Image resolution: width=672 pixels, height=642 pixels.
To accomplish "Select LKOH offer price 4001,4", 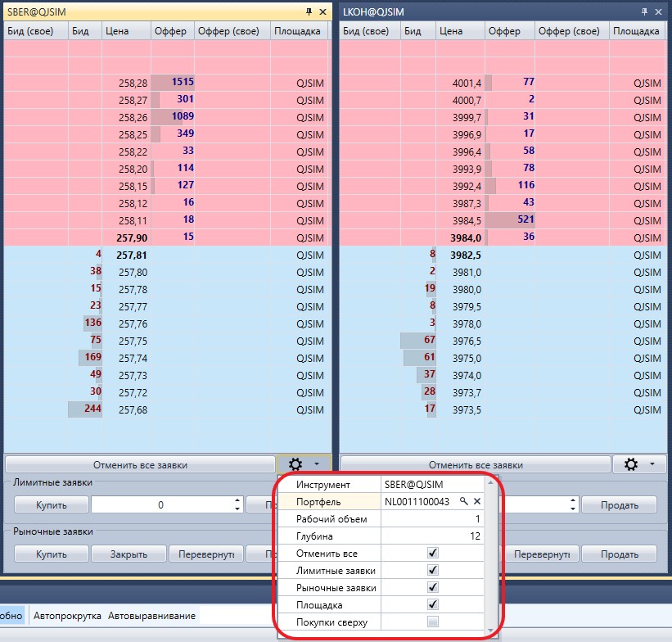I will pyautogui.click(x=467, y=84).
